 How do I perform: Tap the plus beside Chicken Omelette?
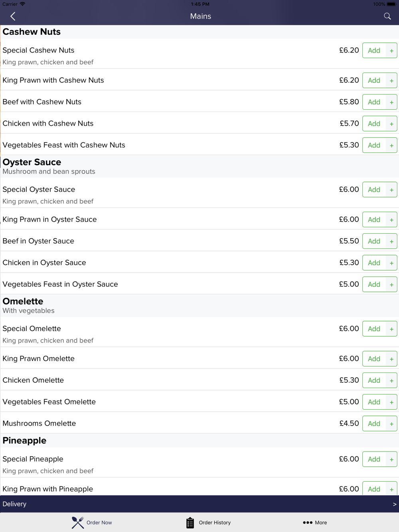(x=391, y=380)
